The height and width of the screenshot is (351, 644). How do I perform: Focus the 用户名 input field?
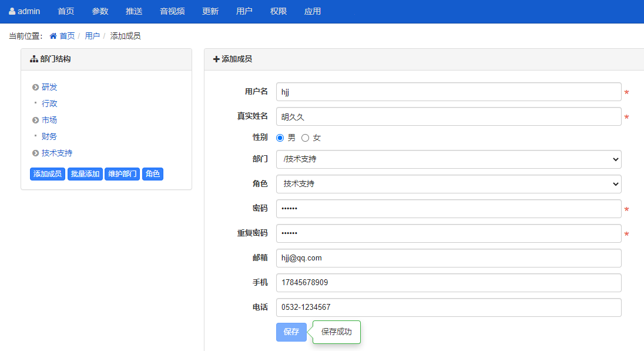[x=448, y=92]
